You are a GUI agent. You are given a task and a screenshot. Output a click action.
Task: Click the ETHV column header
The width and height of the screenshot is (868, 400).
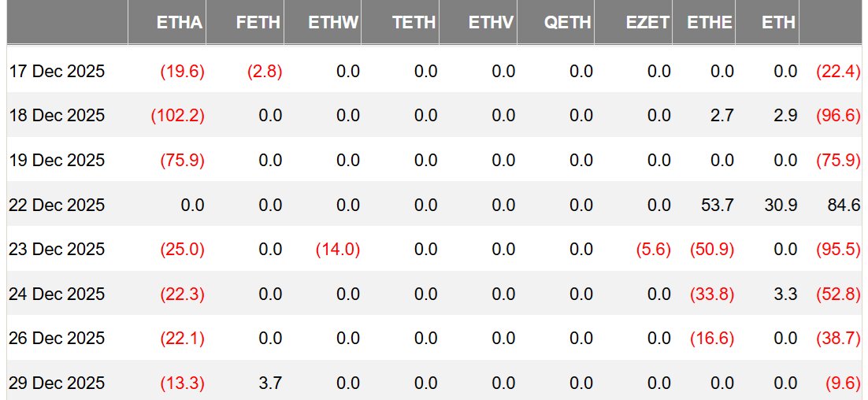coord(491,22)
